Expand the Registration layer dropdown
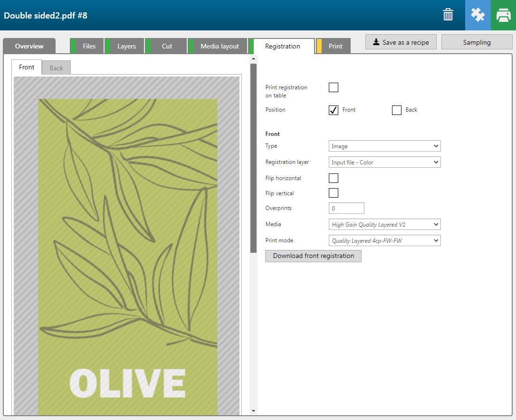The image size is (516, 420). point(384,162)
